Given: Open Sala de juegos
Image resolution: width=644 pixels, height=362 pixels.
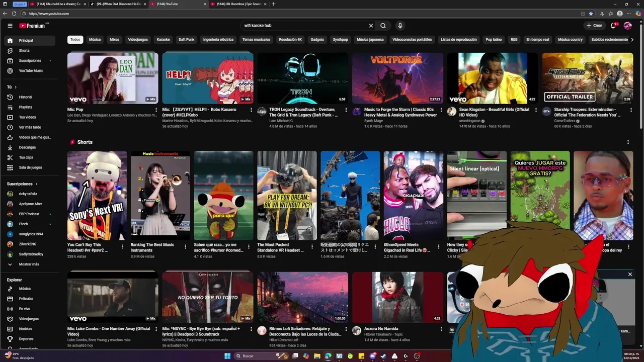Looking at the screenshot, I should click(30, 167).
